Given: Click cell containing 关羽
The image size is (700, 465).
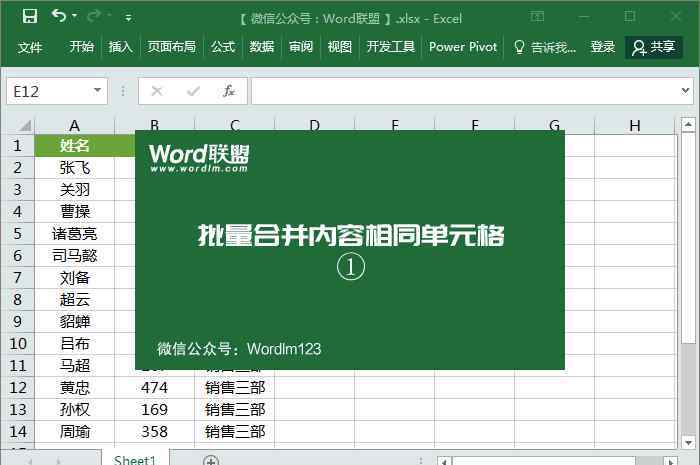Looking at the screenshot, I should point(75,190).
